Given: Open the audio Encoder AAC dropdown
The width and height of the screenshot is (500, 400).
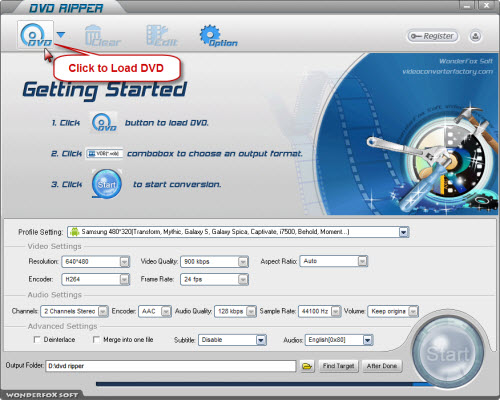Looking at the screenshot, I should [166, 311].
